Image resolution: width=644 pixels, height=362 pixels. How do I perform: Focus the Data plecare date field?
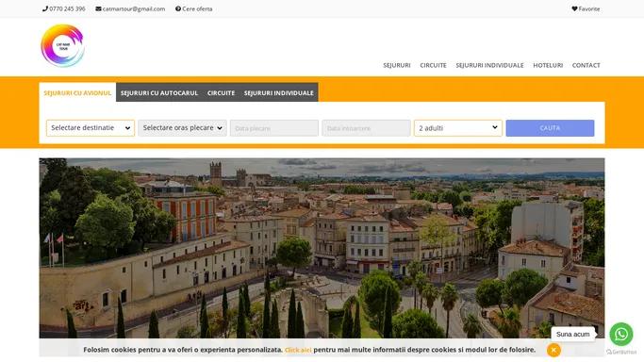[274, 128]
